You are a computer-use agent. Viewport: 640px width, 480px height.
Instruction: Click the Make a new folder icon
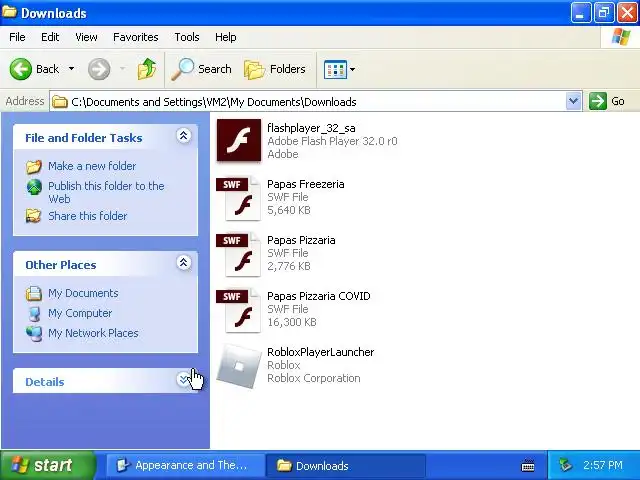[34, 166]
